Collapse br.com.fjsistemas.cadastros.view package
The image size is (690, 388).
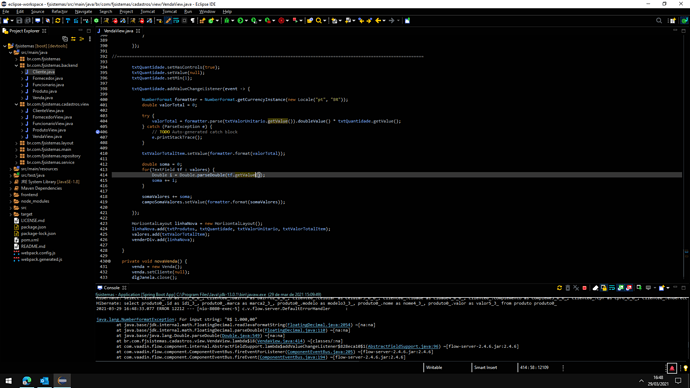[x=17, y=104]
